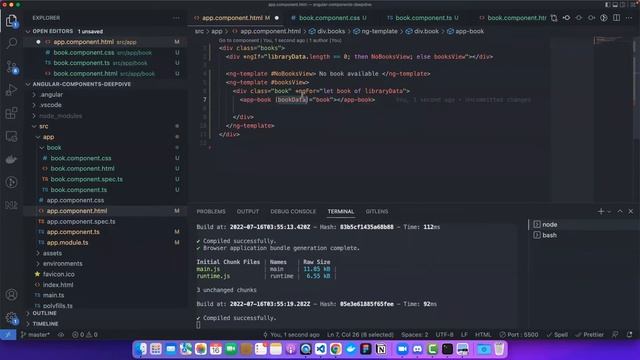Maximize the panel with the up chevron
640x360 pixels.
620,211
